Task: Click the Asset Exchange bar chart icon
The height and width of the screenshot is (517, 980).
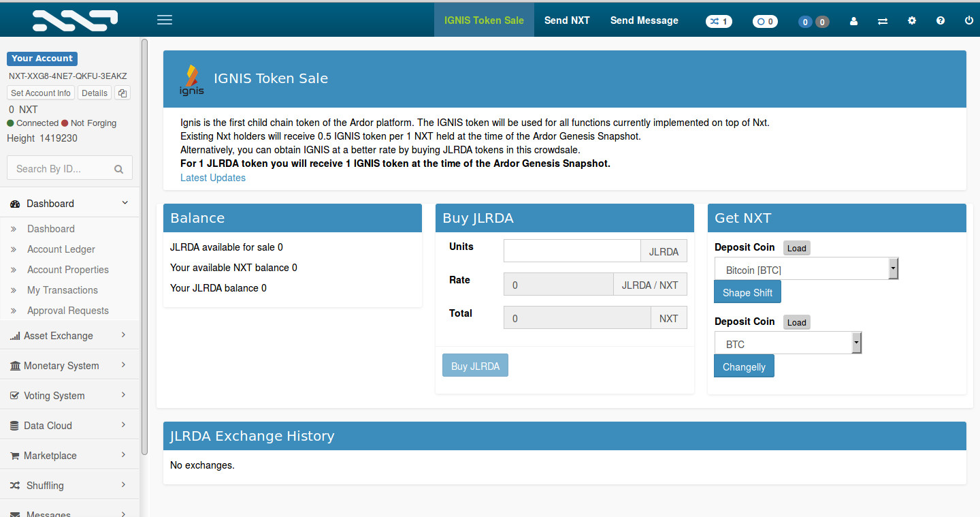Action: coord(15,336)
